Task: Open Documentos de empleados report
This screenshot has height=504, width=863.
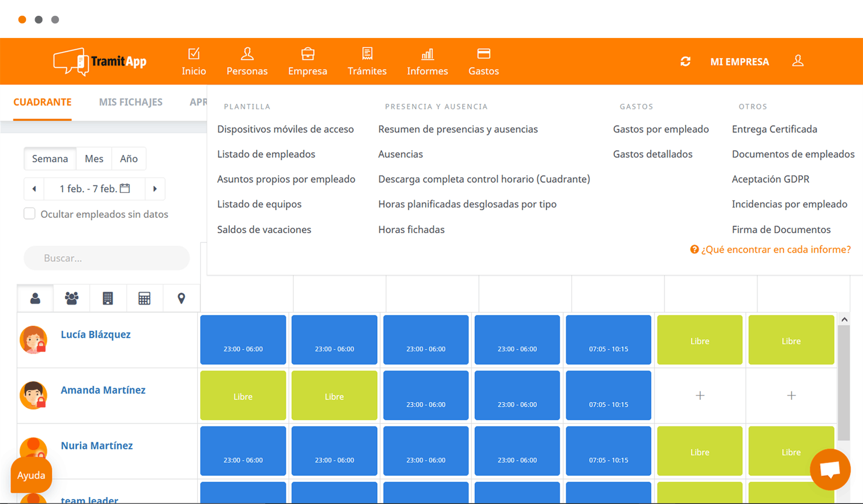Action: point(793,154)
